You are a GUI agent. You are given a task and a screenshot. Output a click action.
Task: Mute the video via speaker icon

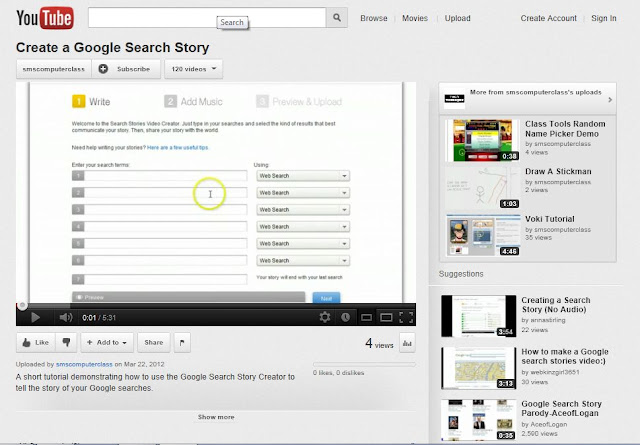(x=65, y=317)
